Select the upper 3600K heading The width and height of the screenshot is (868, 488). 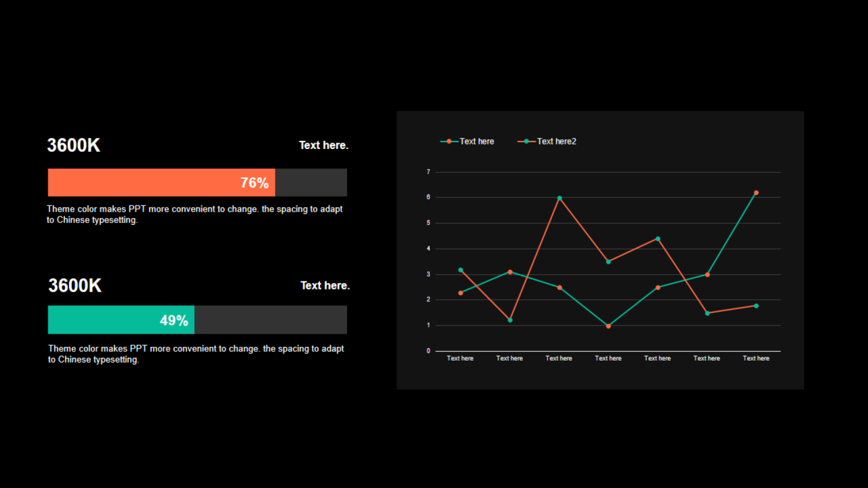pyautogui.click(x=73, y=145)
